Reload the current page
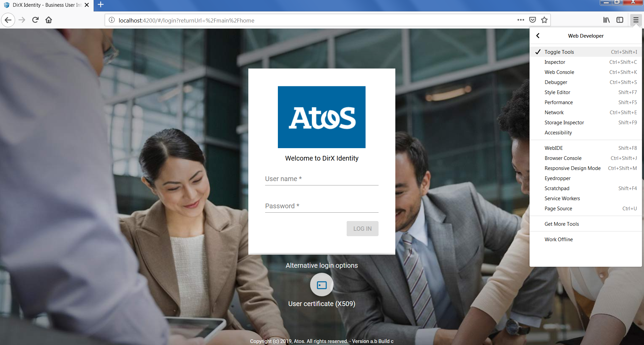Screen dimensions: 644x345 (x=35, y=20)
